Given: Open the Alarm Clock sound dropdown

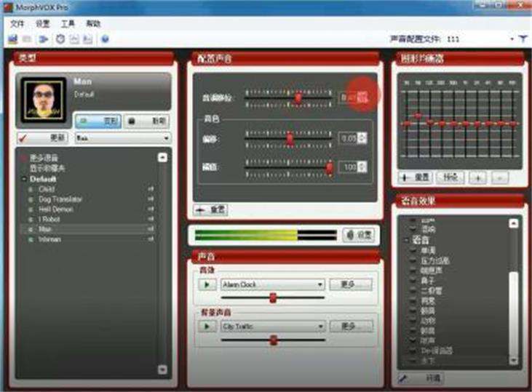Looking at the screenshot, I should pos(273,284).
